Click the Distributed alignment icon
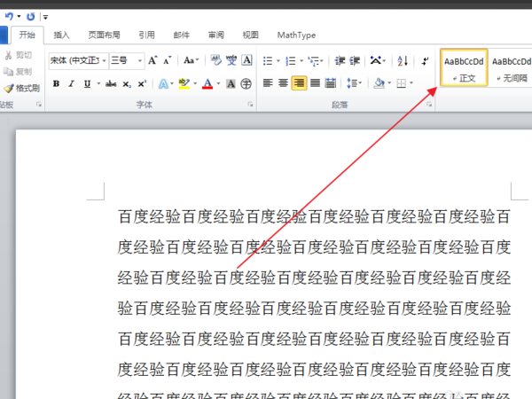532x399 pixels. point(331,83)
